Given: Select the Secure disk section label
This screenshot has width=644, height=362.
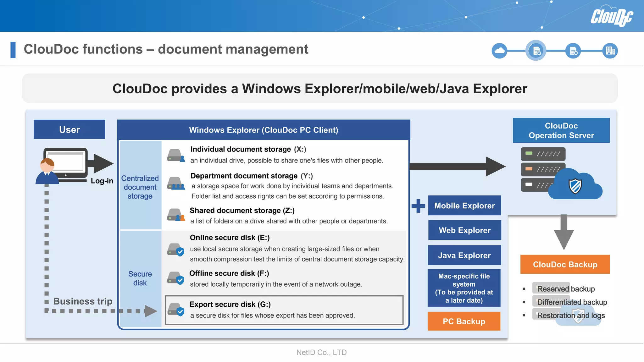Looking at the screenshot, I should (x=140, y=278).
